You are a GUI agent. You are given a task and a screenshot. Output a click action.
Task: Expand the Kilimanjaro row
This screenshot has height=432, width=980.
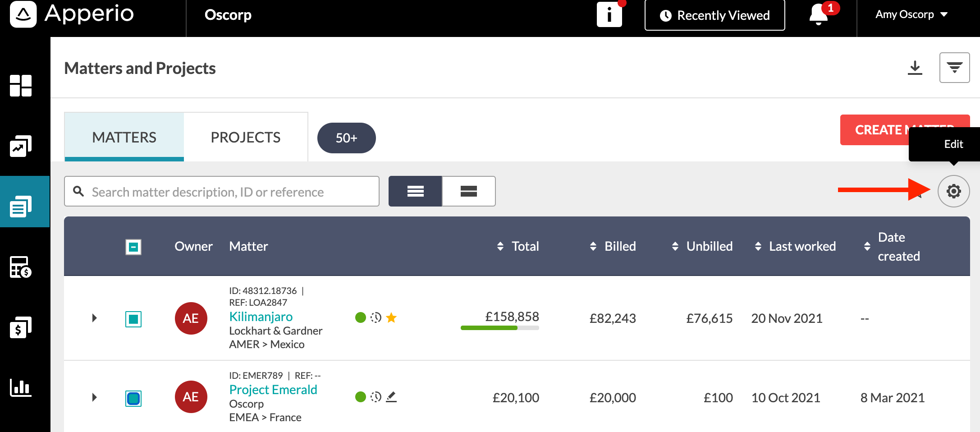point(94,318)
